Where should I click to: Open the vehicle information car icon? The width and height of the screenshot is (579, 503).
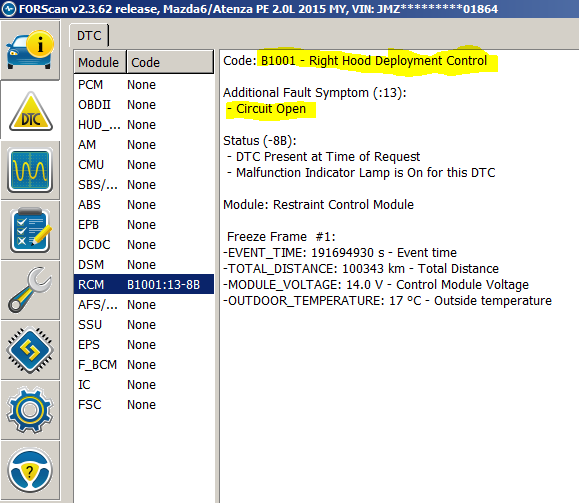(x=30, y=50)
